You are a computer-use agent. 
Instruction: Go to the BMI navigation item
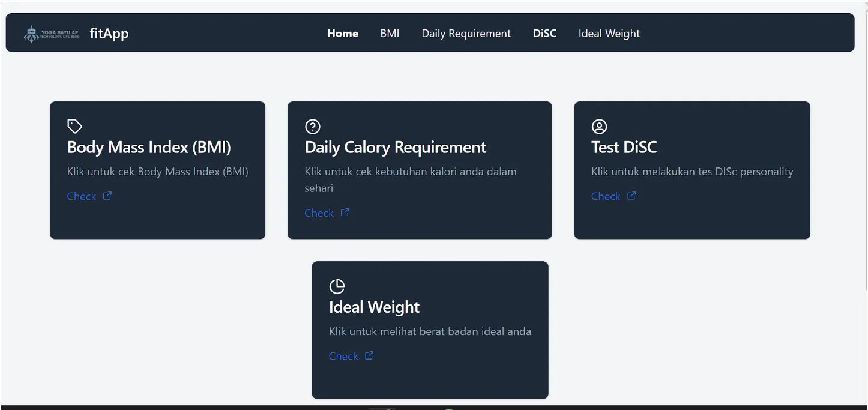tap(390, 34)
